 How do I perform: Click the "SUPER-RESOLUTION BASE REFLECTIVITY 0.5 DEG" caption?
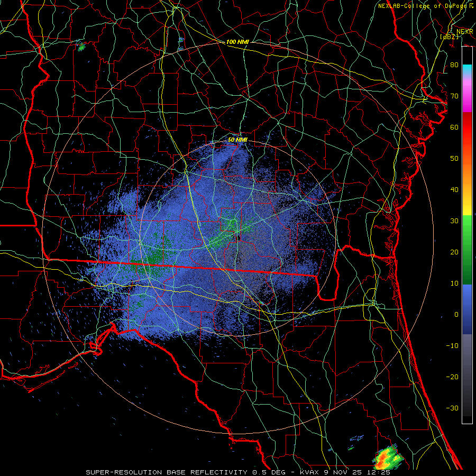[186, 472]
